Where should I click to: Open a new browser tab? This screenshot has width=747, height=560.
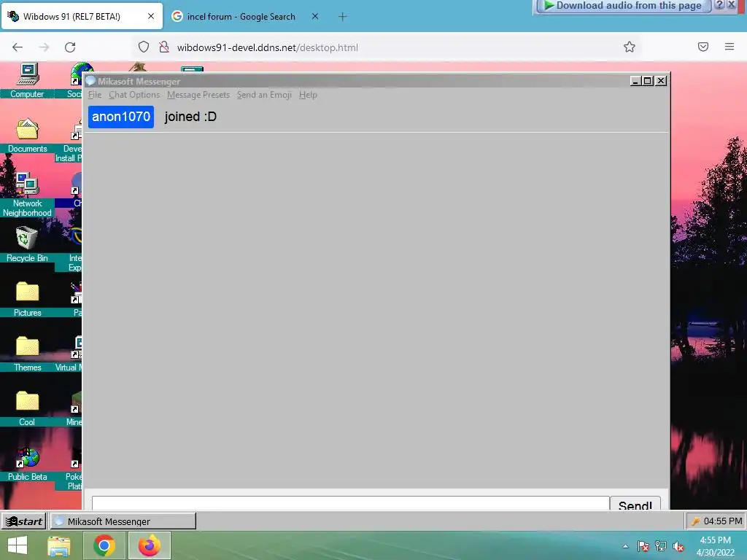coord(343,17)
